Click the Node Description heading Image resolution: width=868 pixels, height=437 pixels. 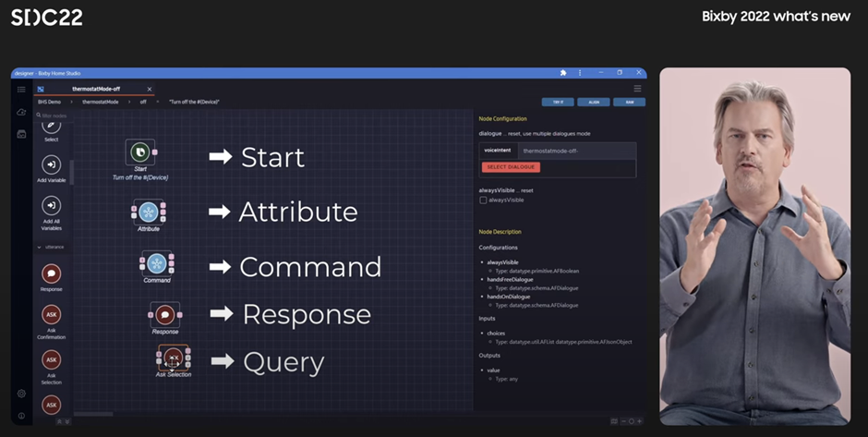[500, 232]
